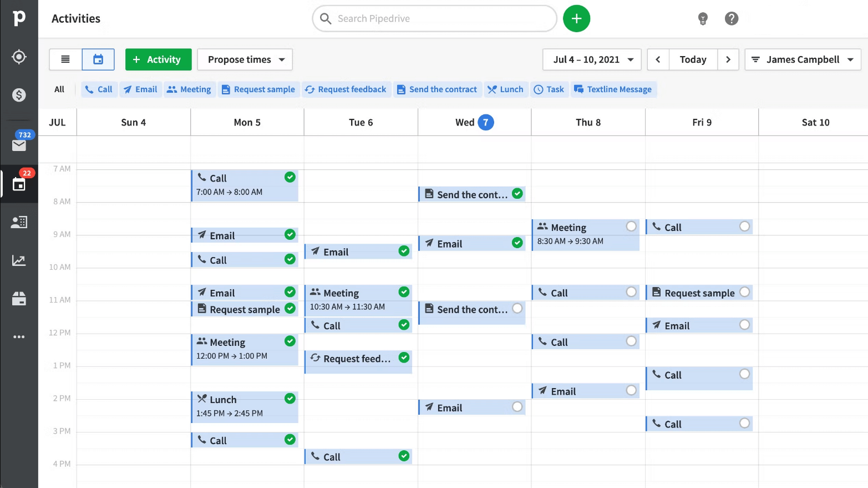Mark Friday 3 PM Call as done

(745, 423)
